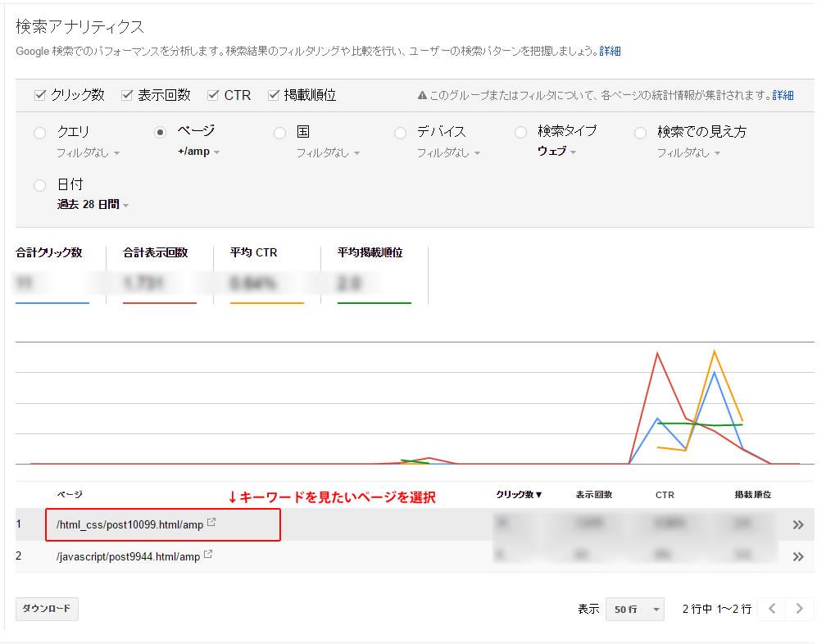Go to the previous results page

(772, 609)
